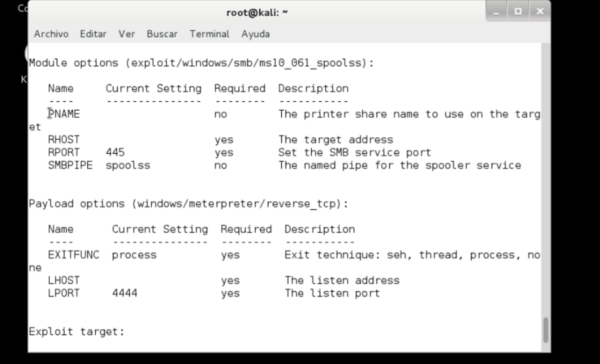This screenshot has width=600, height=364.
Task: Click the Exploit target line
Action: [x=77, y=331]
